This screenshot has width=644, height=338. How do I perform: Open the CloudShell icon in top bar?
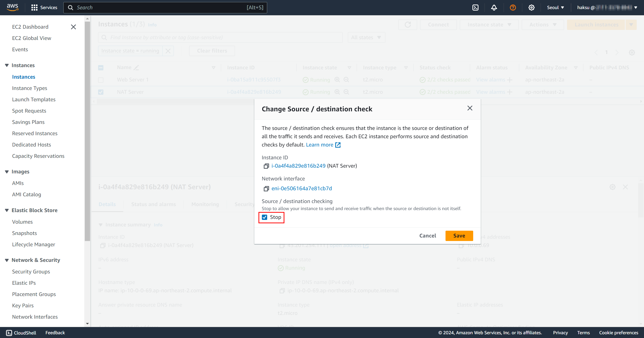(475, 8)
